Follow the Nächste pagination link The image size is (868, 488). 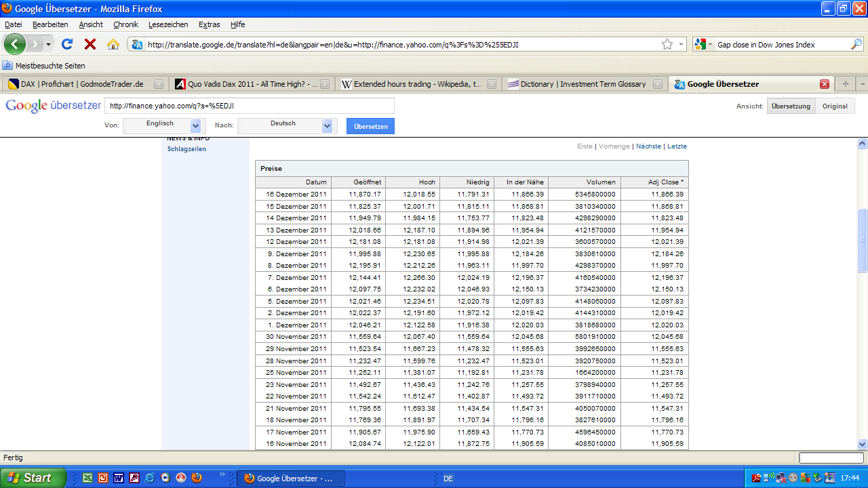[648, 146]
